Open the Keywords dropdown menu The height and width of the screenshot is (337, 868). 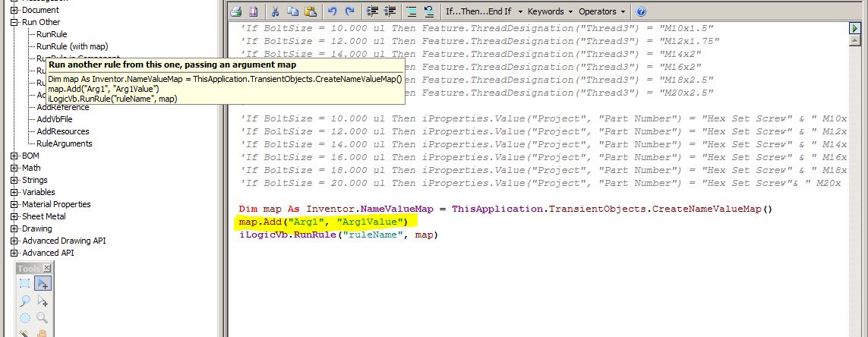pos(550,11)
